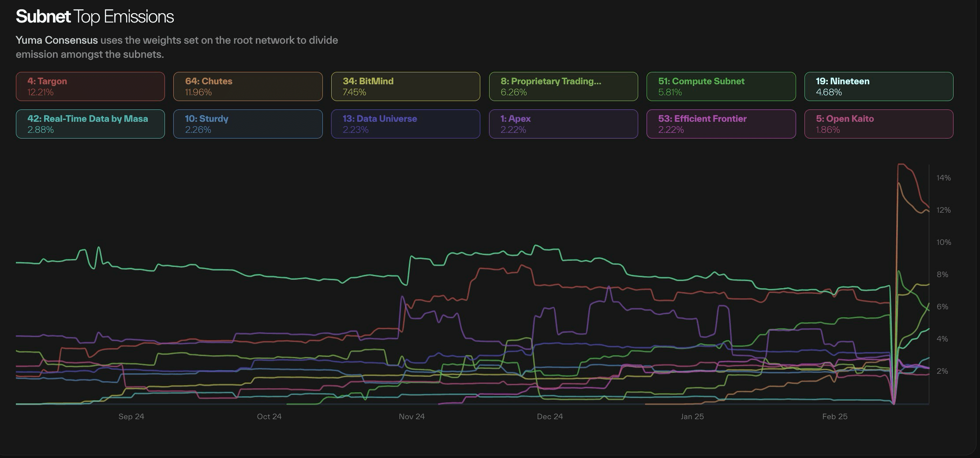Click the 14% y-axis label
The image size is (980, 458).
pyautogui.click(x=944, y=178)
